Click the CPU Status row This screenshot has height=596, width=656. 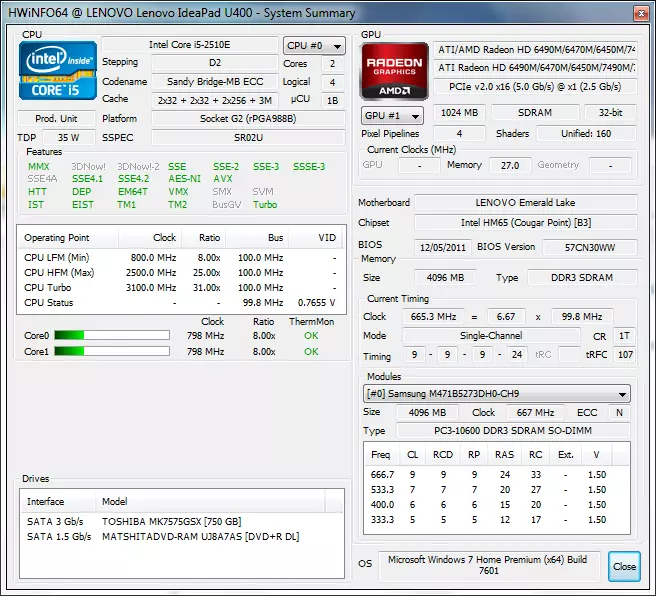click(181, 303)
